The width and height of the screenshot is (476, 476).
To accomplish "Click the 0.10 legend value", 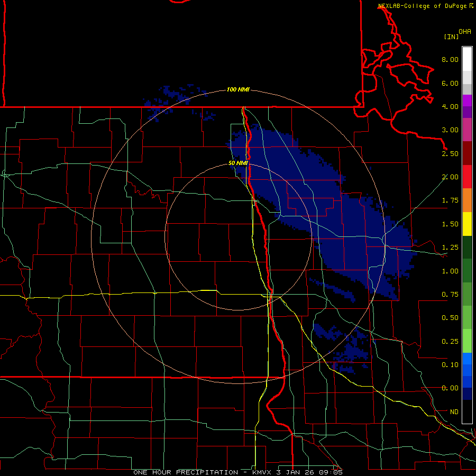I will 450,365.
